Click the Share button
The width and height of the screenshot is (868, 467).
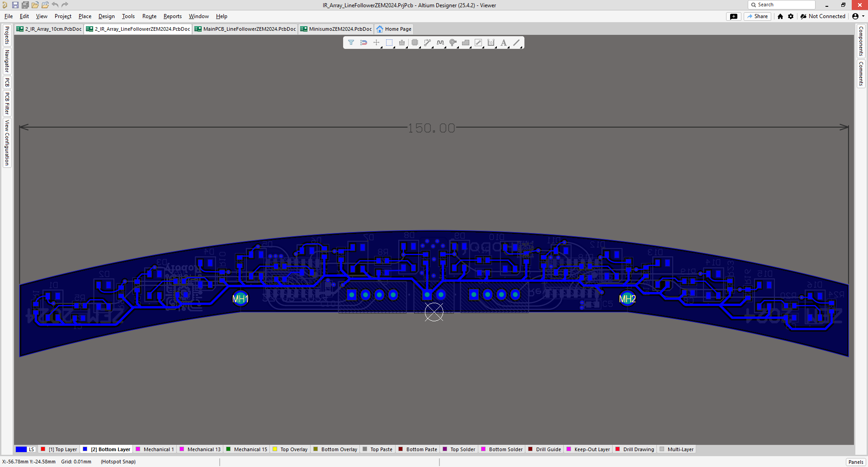click(757, 16)
